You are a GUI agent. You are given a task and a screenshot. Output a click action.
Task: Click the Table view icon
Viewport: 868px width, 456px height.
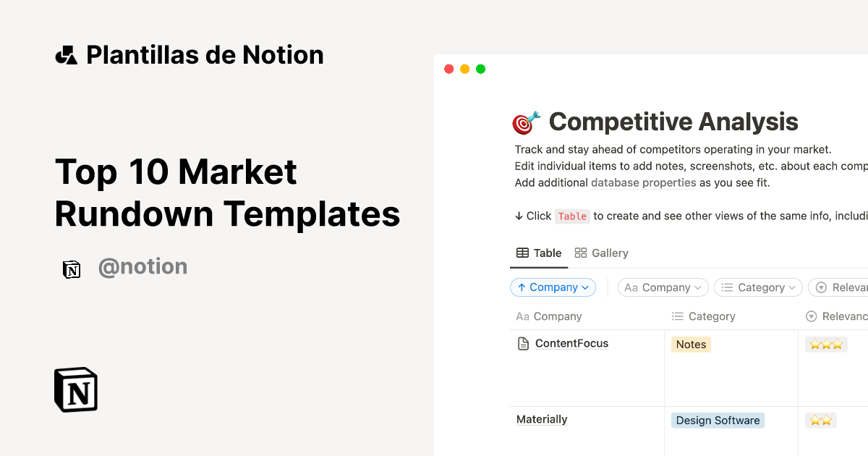tap(522, 253)
